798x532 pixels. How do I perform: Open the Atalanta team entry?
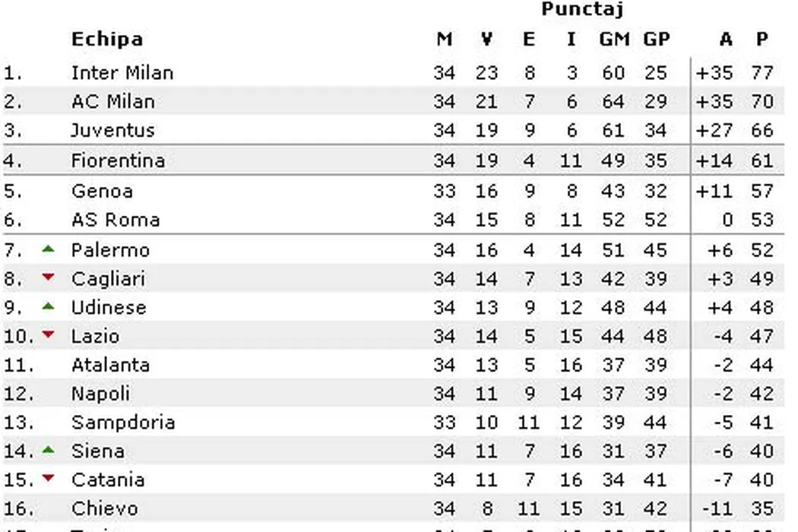tap(110, 365)
